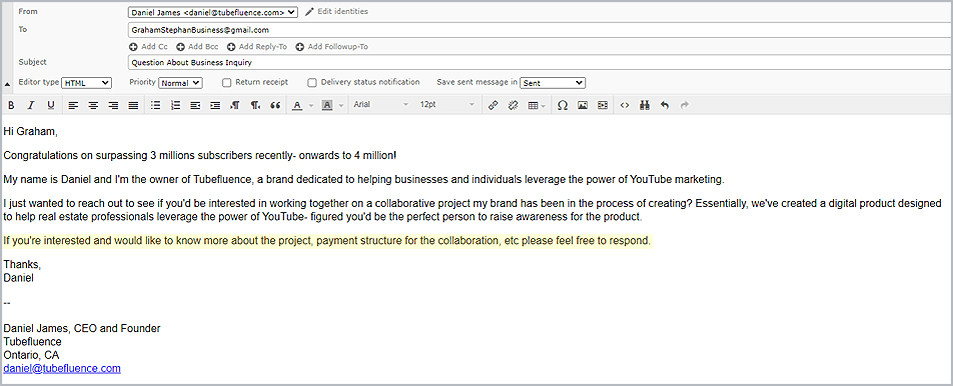Viewport: 953px width, 386px height.
Task: Toggle italic formatting
Action: coord(31,105)
